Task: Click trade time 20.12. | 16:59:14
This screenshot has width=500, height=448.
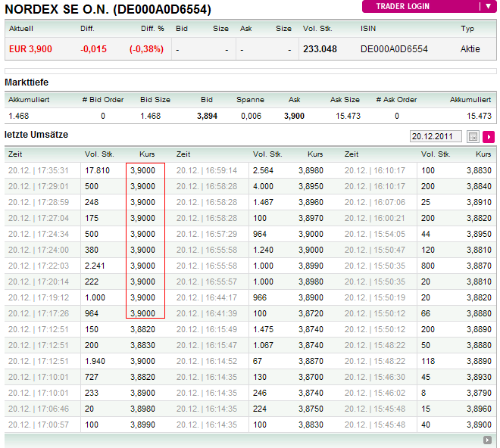Action: pyautogui.click(x=207, y=170)
